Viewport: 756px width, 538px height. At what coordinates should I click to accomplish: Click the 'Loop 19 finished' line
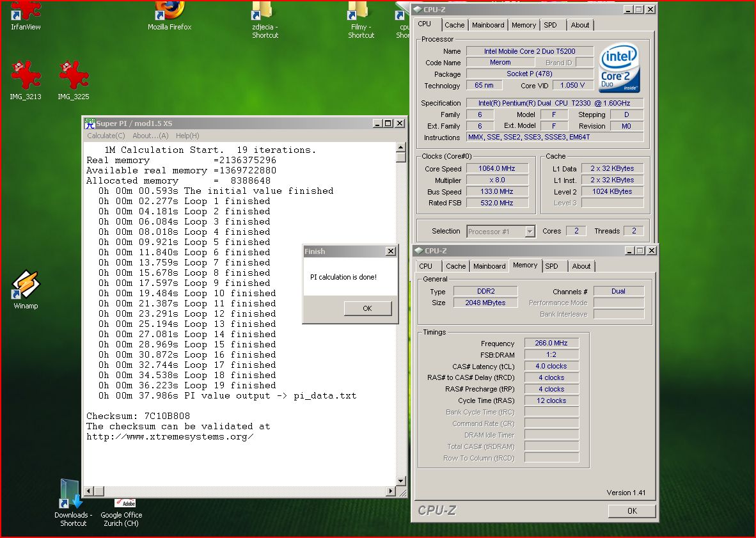187,385
